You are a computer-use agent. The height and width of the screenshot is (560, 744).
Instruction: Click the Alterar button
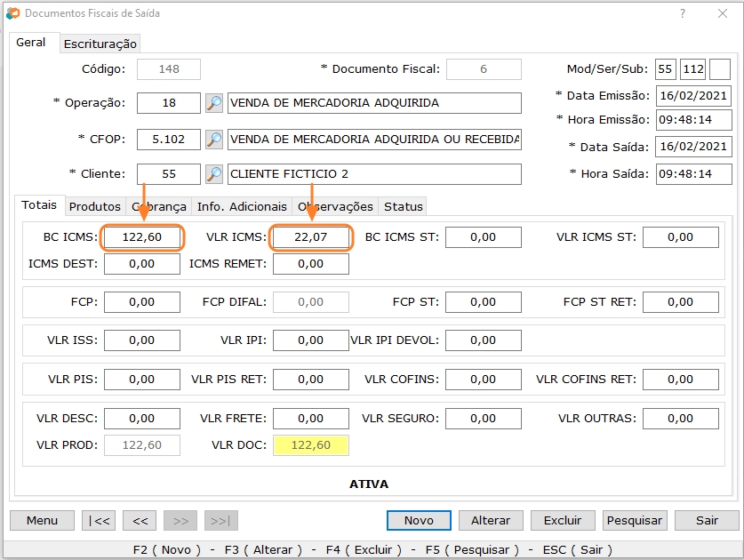(x=491, y=521)
